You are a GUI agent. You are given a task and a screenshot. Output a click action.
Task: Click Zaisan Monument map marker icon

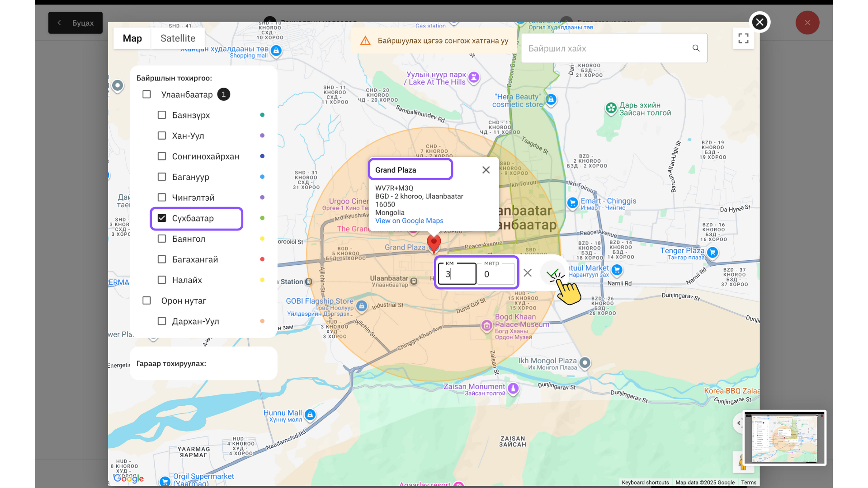513,388
